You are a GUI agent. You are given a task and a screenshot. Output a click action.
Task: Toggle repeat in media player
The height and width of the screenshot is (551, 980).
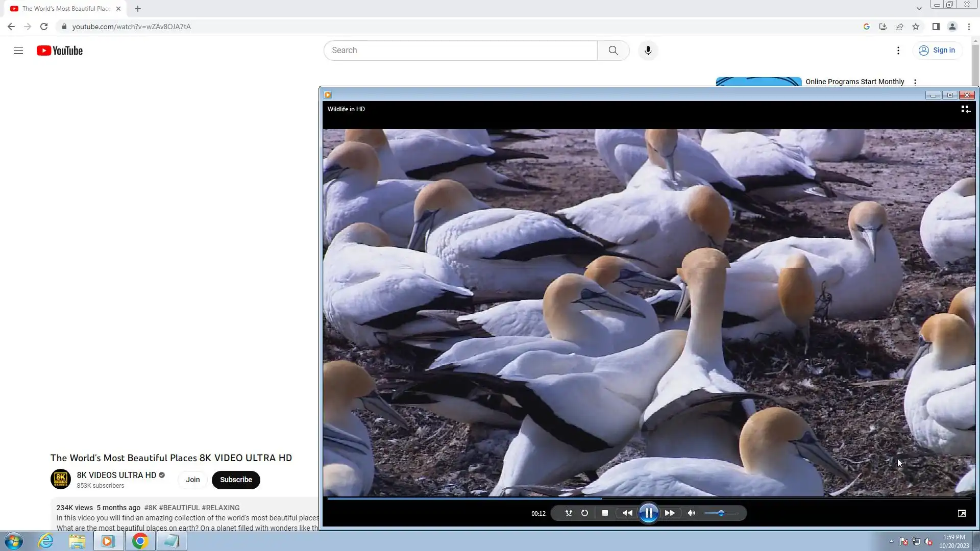(584, 513)
